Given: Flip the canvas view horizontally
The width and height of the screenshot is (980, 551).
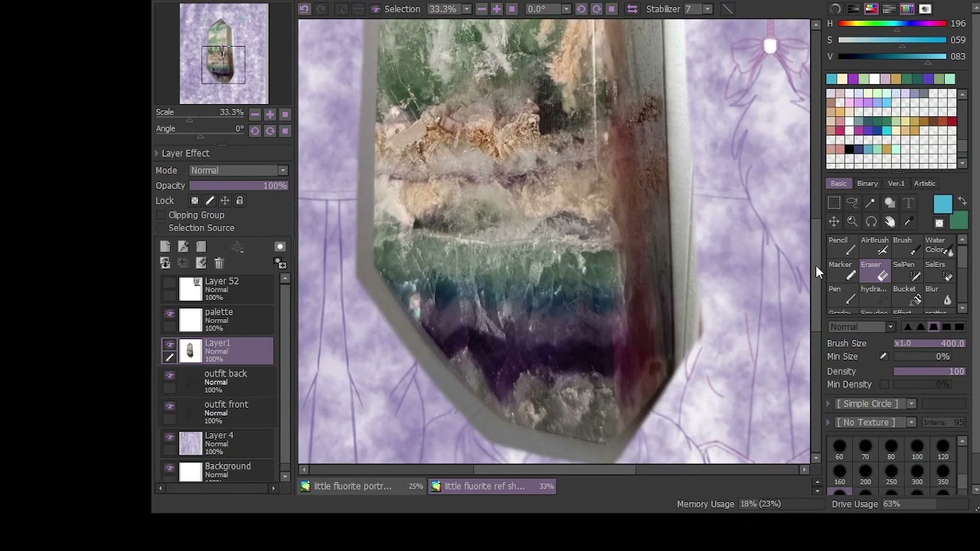Looking at the screenshot, I should pos(632,9).
